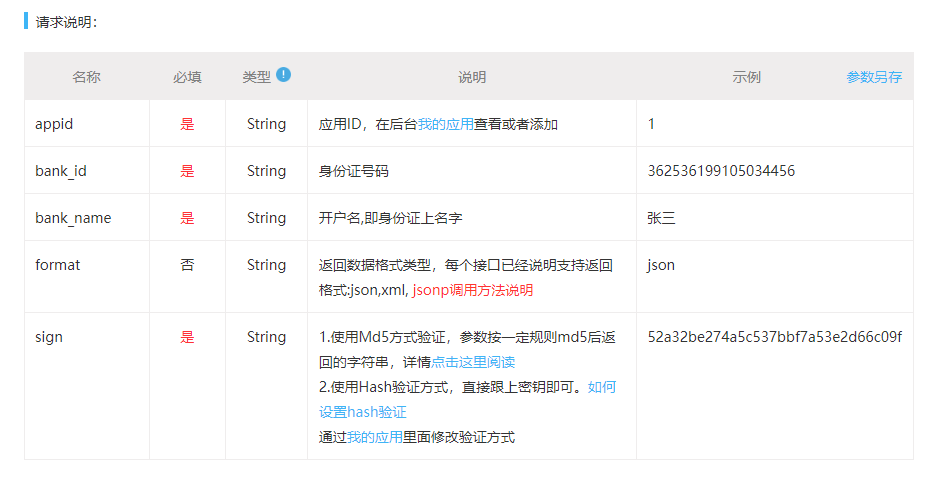Click the 点击这里阅读 link
939x480 pixels.
click(473, 362)
